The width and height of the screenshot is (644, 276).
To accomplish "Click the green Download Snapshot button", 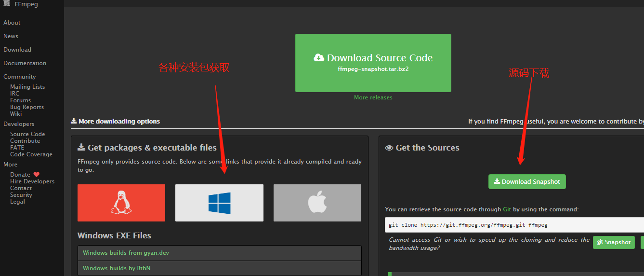I will pos(527,181).
